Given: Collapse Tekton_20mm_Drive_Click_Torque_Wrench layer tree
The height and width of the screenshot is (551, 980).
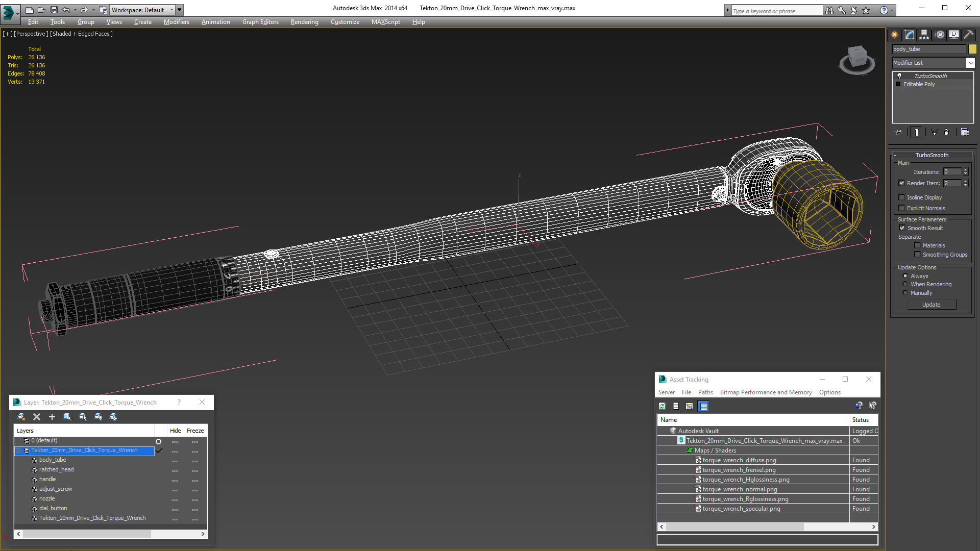Looking at the screenshot, I should click(18, 450).
